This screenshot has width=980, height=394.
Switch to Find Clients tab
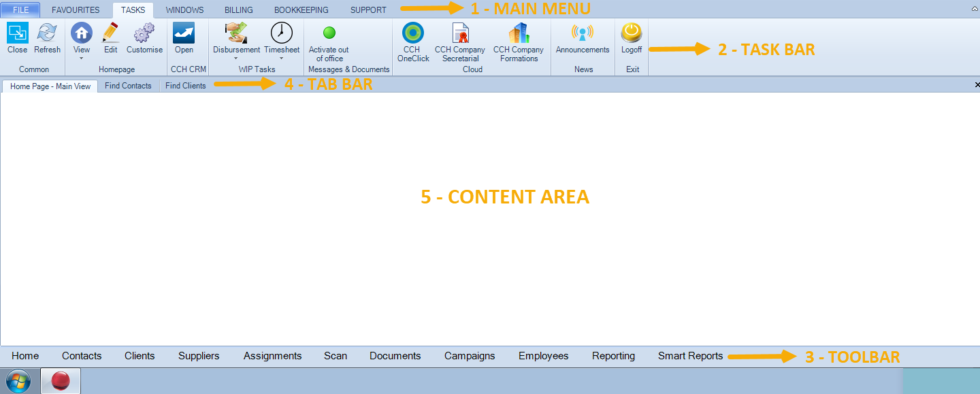coord(185,86)
